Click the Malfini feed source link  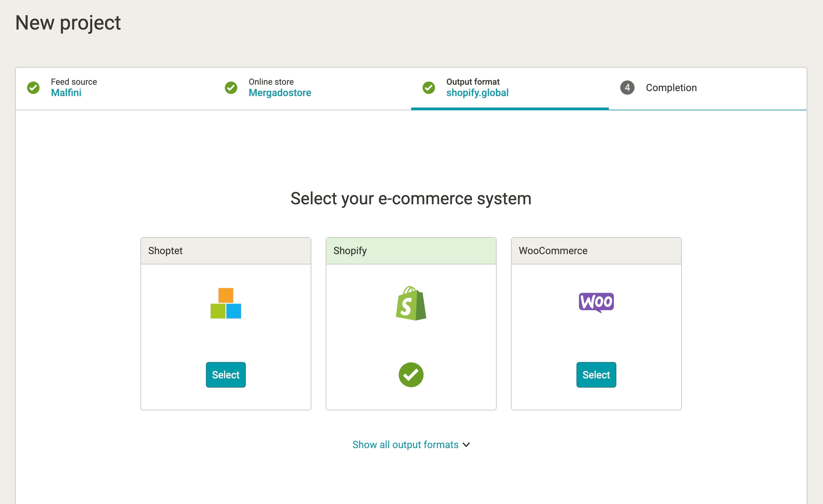click(x=66, y=93)
